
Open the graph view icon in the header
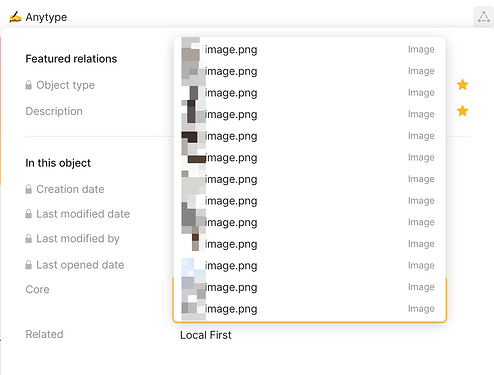[483, 17]
